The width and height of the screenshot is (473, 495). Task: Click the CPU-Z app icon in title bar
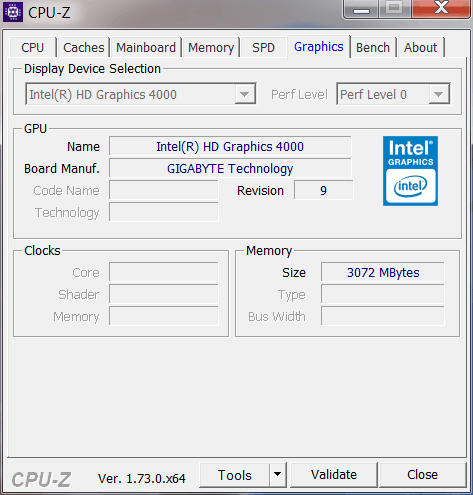pos(13,12)
